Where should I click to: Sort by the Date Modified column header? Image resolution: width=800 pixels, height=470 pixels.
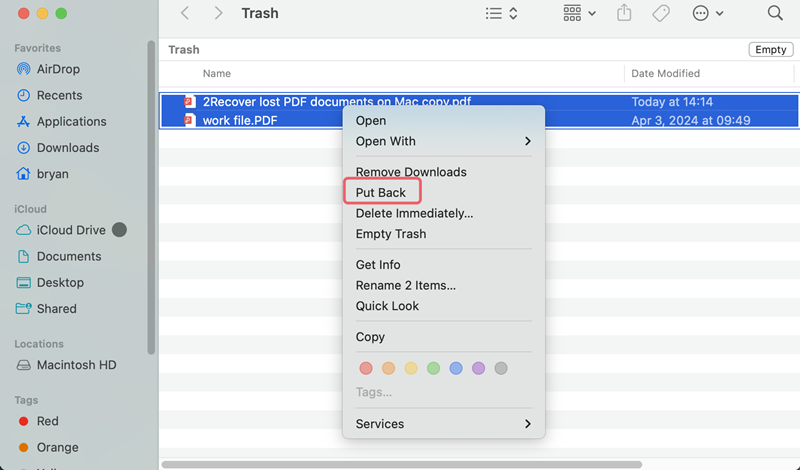(x=665, y=74)
